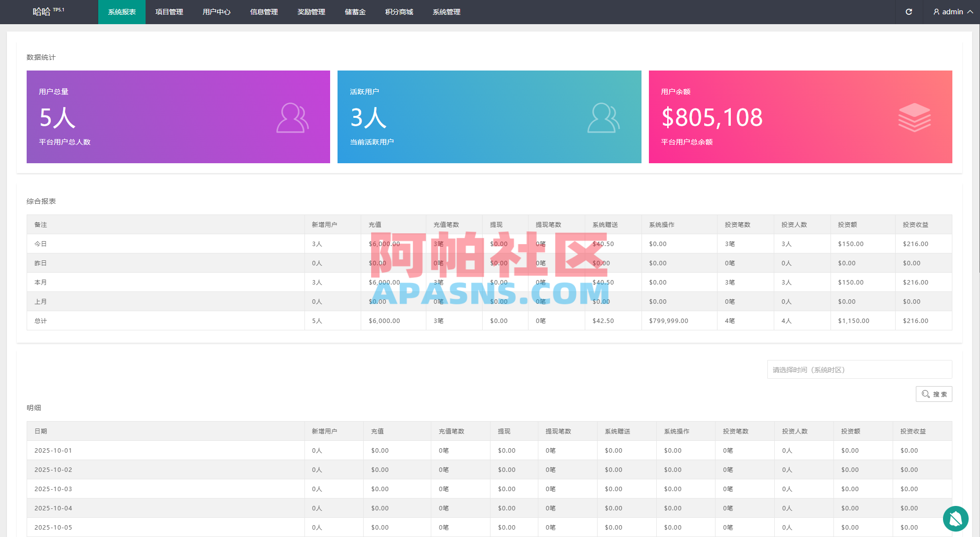Click the 总计 row in 综合报表 table
The image size is (980, 537).
click(x=41, y=321)
